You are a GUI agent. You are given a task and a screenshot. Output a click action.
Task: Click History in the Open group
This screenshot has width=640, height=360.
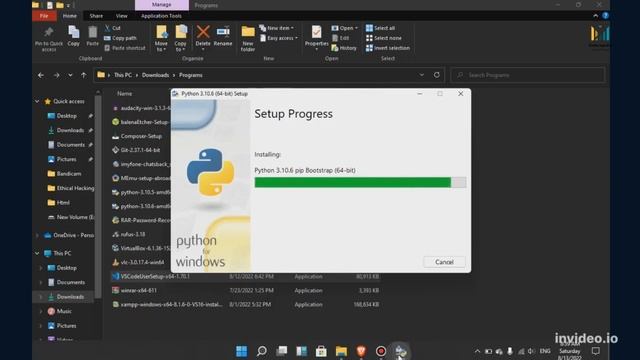[x=344, y=48]
